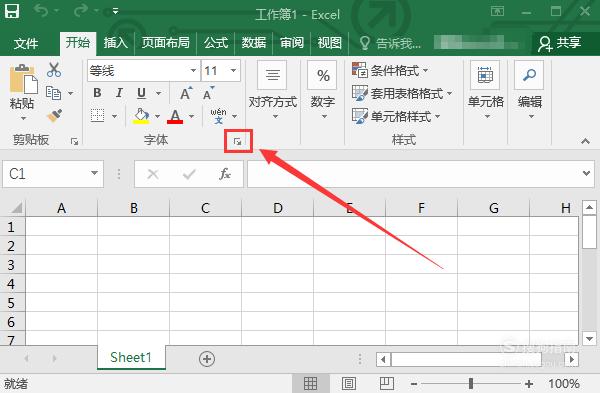Viewport: 600px width, 393px height.
Task: Open 条件格式 conditional formatting
Action: point(390,70)
